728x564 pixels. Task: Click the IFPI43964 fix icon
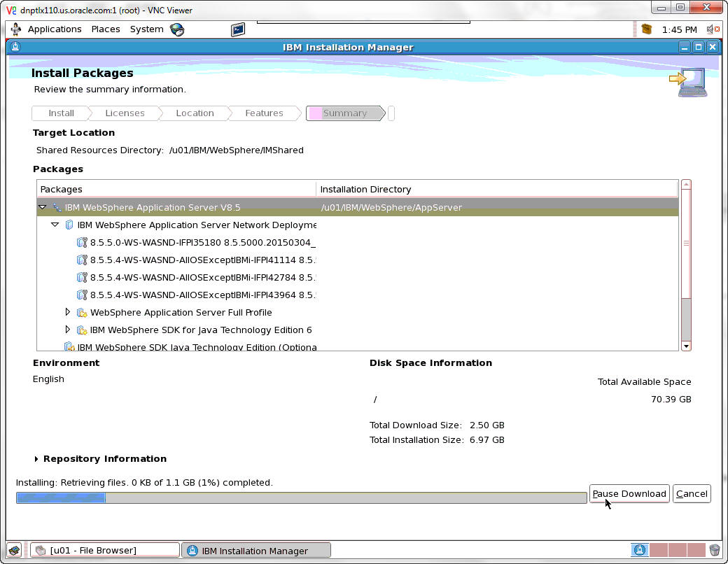[82, 295]
